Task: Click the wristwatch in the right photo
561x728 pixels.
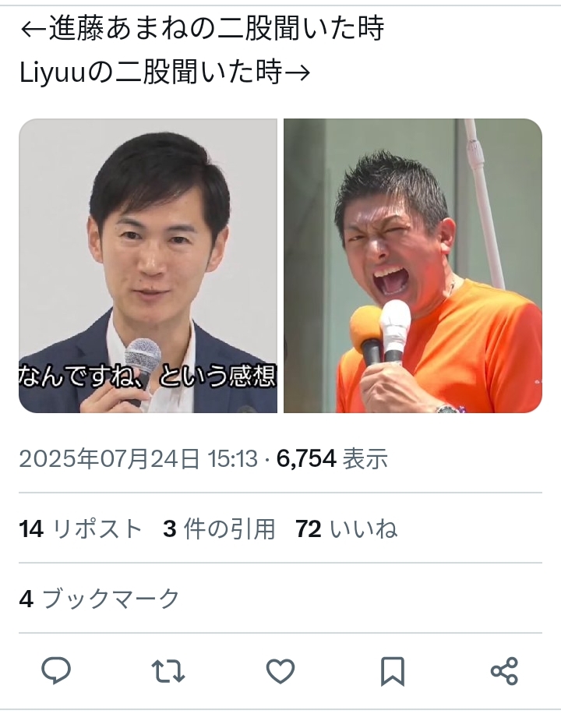Action: click(x=448, y=409)
